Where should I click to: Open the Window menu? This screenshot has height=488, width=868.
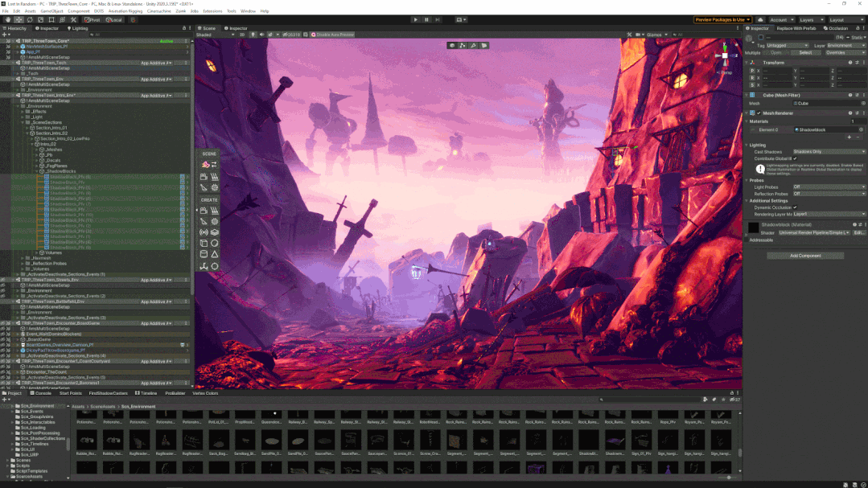pos(248,11)
